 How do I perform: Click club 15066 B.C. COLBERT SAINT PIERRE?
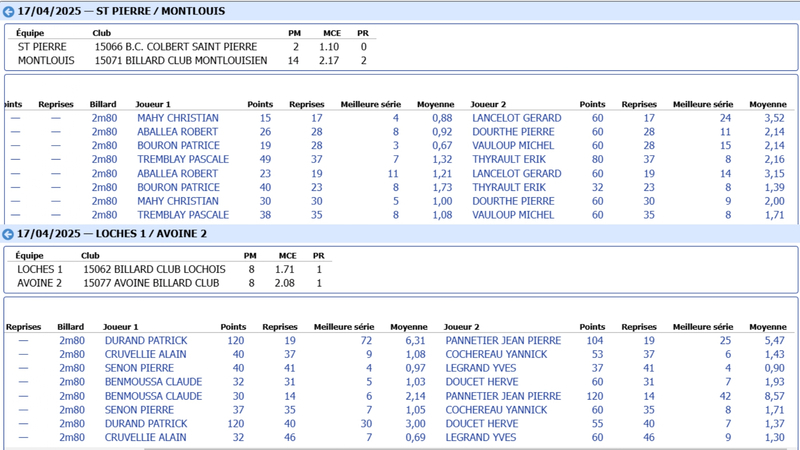176,47
